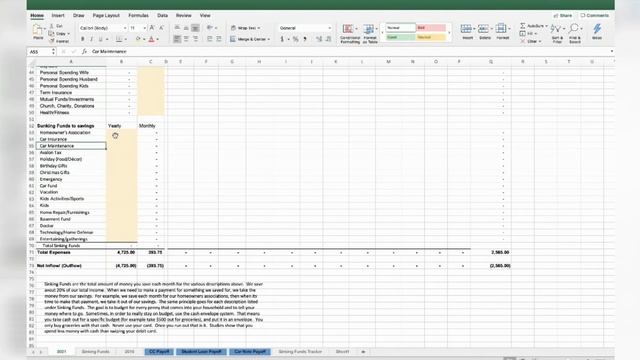Apply Comma style icon
Image resolution: width=640 pixels, height=360 pixels.
305,39
